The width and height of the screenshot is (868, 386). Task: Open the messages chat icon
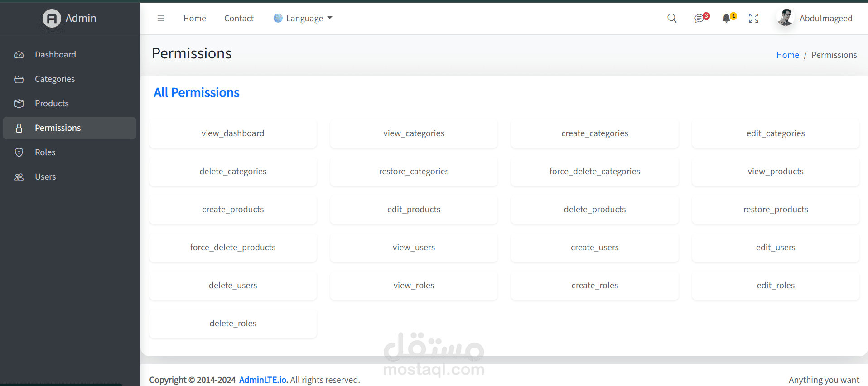[699, 19]
